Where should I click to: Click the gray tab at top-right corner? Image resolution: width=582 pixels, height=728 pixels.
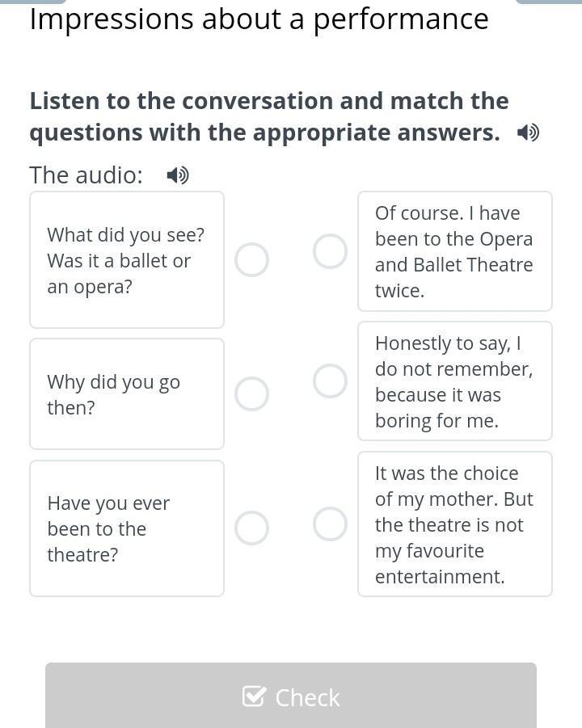point(549,2)
